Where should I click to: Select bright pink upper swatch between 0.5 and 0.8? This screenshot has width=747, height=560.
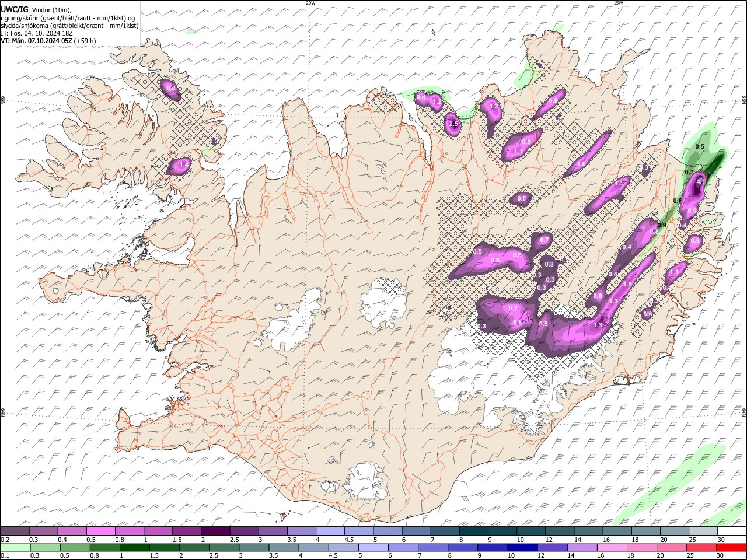click(x=100, y=531)
